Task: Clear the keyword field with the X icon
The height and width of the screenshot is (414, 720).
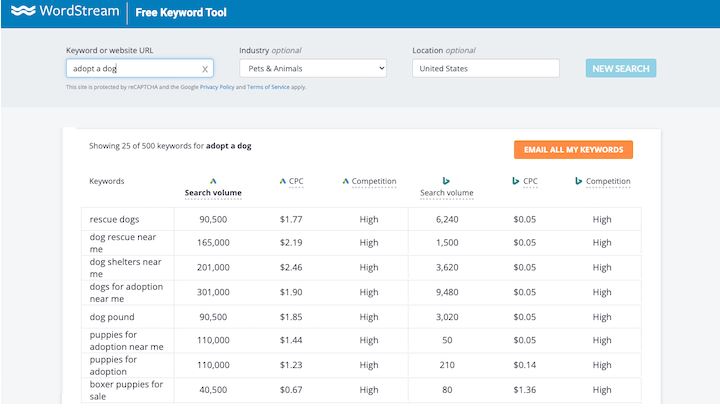Action: click(205, 69)
